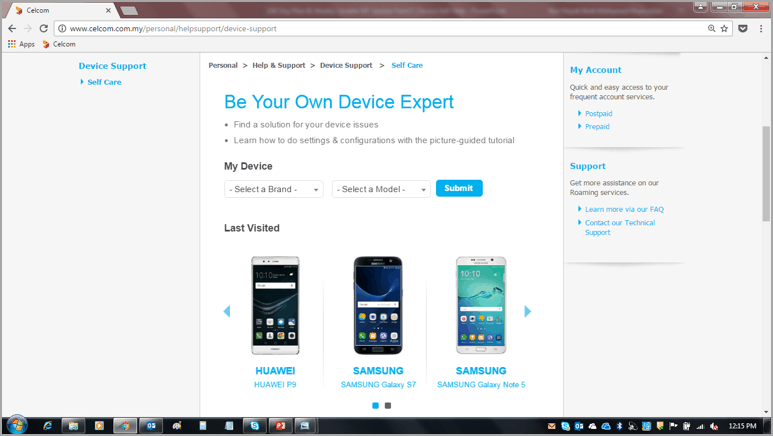Open Contact our Technical Support link
The height and width of the screenshot is (436, 773).
click(620, 227)
